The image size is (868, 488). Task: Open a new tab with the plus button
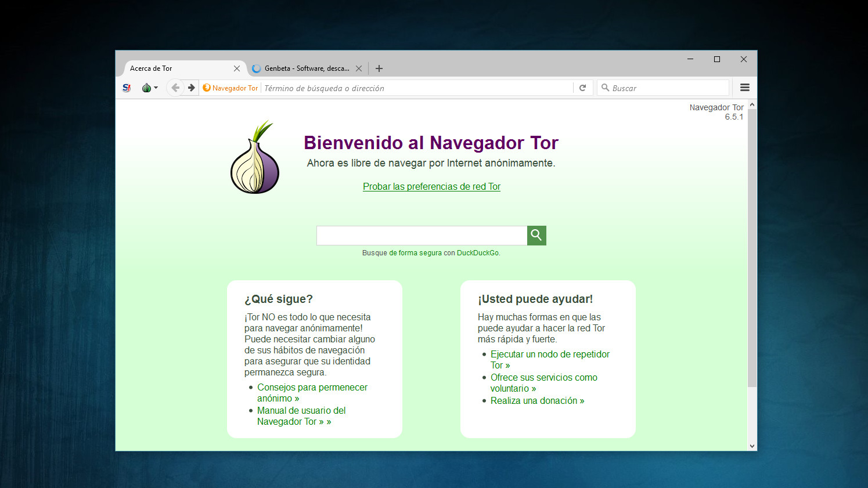click(379, 68)
